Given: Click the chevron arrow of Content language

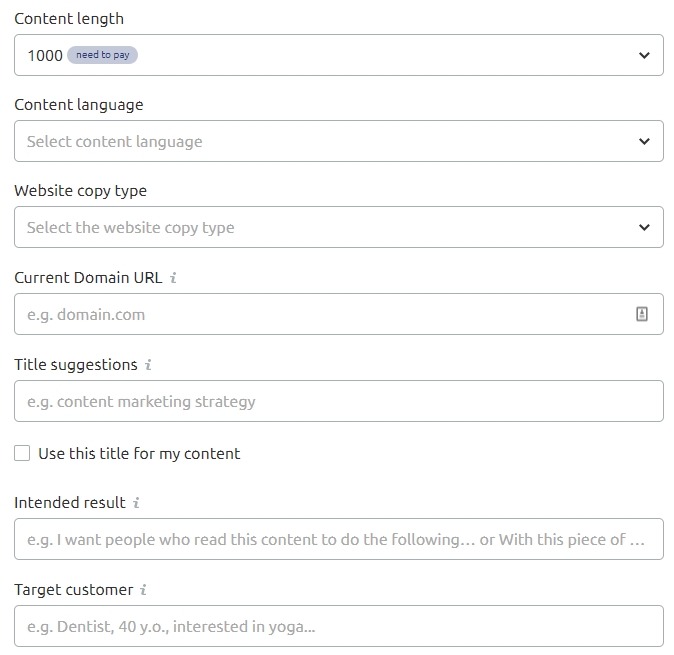Looking at the screenshot, I should point(644,141).
